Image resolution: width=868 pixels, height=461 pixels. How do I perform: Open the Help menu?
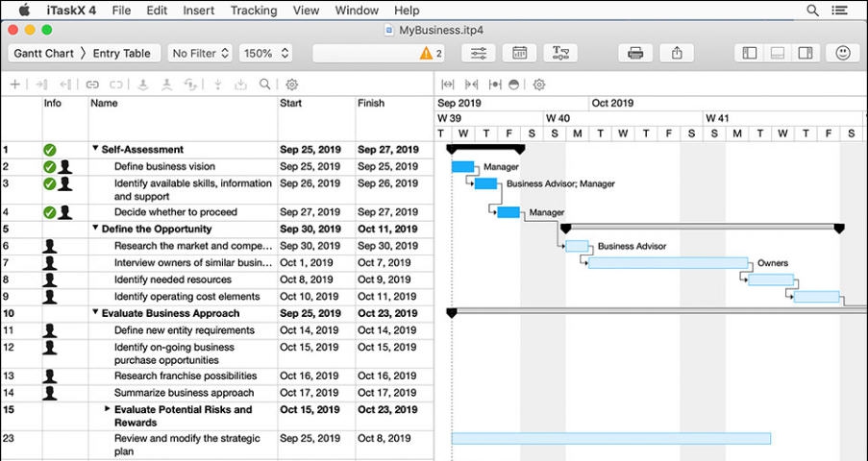(407, 10)
